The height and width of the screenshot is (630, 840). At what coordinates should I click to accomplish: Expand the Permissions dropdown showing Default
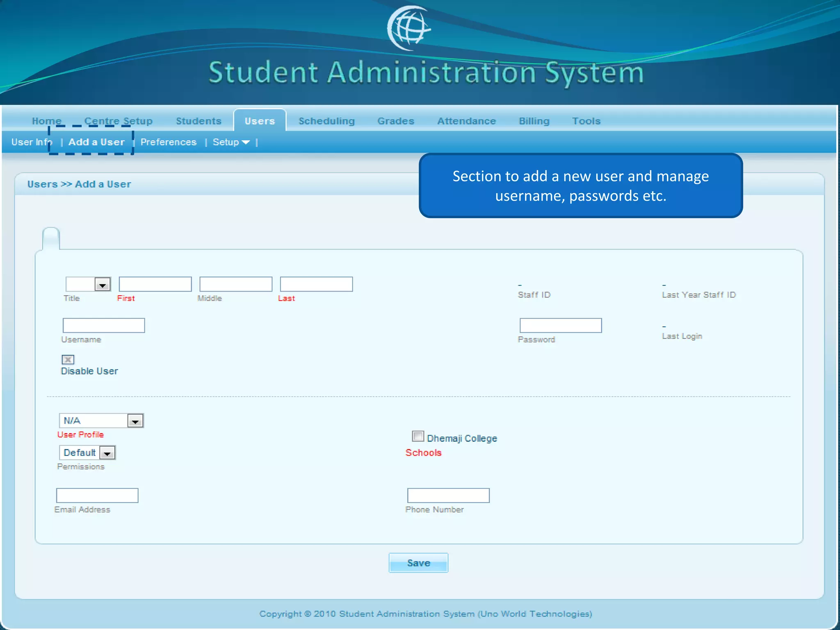[87, 452]
